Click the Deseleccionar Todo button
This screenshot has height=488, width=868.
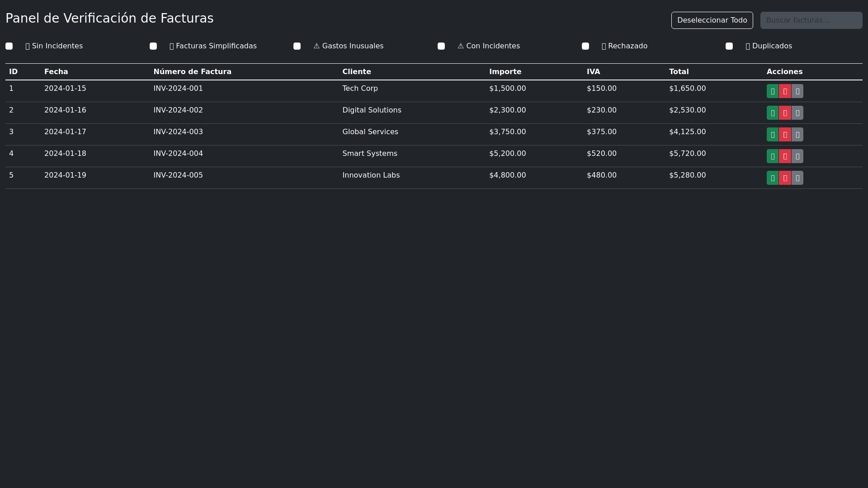(x=712, y=20)
